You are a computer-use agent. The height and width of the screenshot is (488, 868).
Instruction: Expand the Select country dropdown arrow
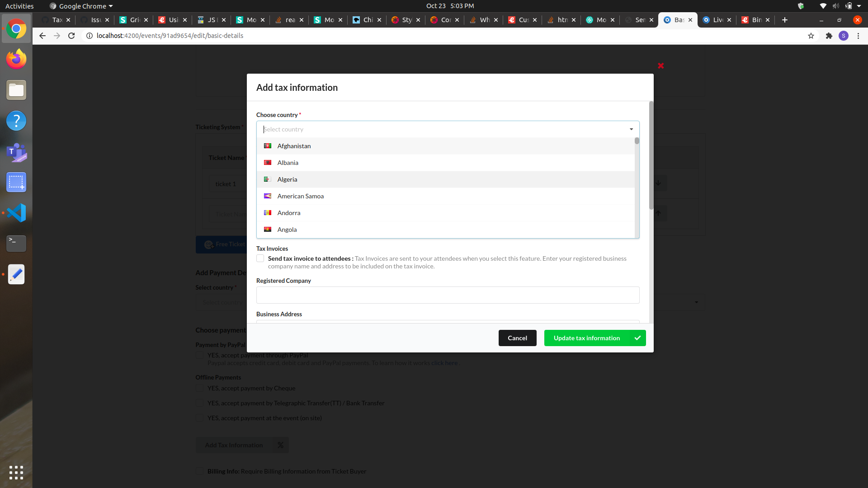(631, 129)
